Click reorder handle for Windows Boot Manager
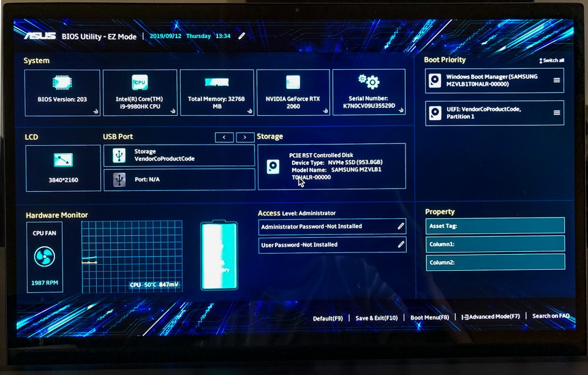 point(557,80)
